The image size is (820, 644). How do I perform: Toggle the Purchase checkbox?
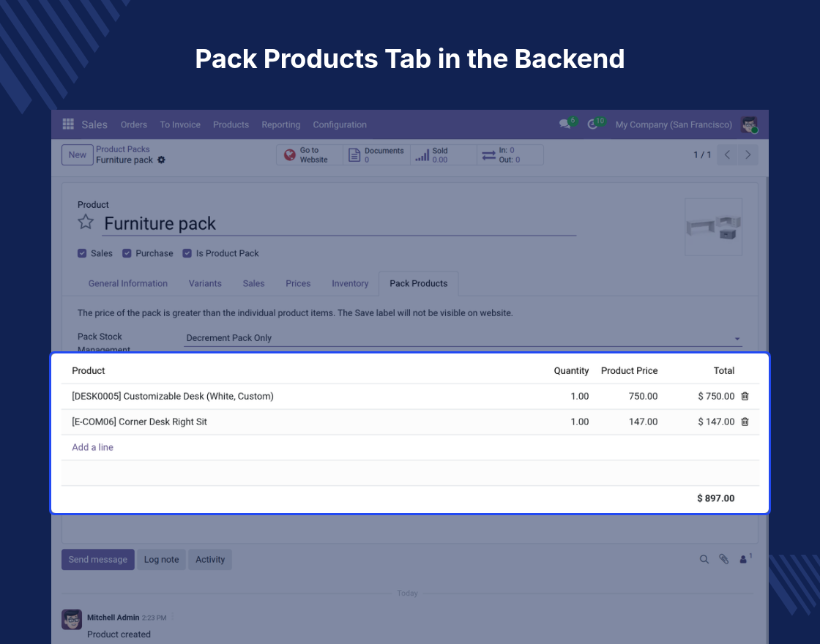pos(127,253)
